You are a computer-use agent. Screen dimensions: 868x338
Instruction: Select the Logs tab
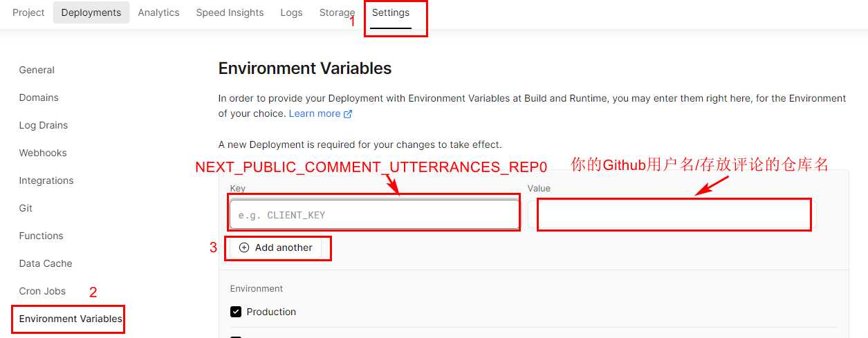(x=291, y=12)
